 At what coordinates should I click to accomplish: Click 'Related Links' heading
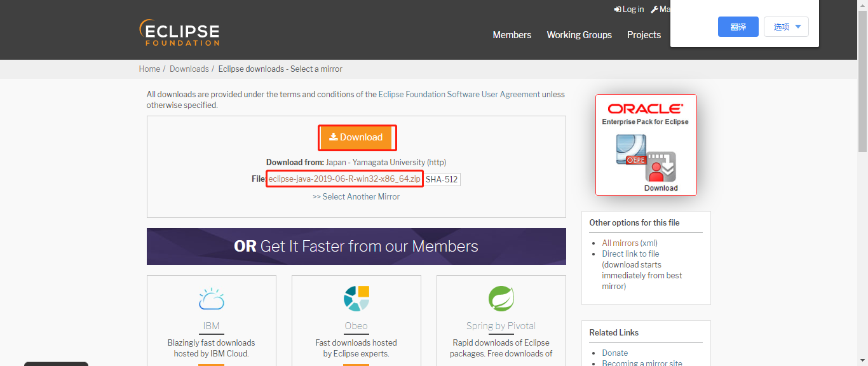coord(614,332)
